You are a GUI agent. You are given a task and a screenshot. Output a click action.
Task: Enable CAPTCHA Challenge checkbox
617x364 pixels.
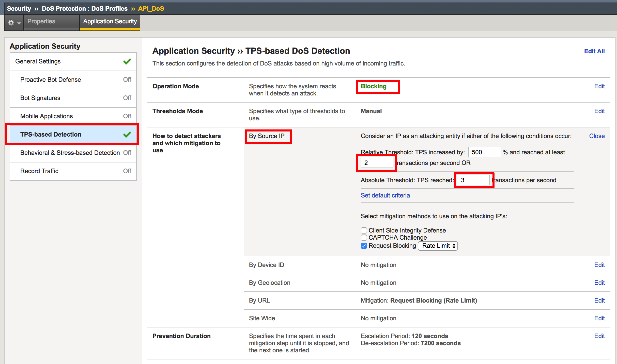pos(364,238)
